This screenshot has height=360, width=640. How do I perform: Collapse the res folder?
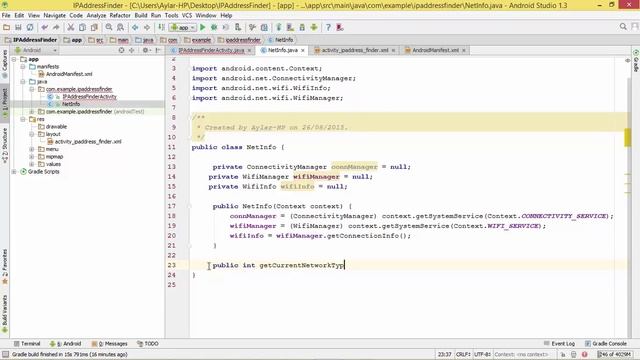23,119
